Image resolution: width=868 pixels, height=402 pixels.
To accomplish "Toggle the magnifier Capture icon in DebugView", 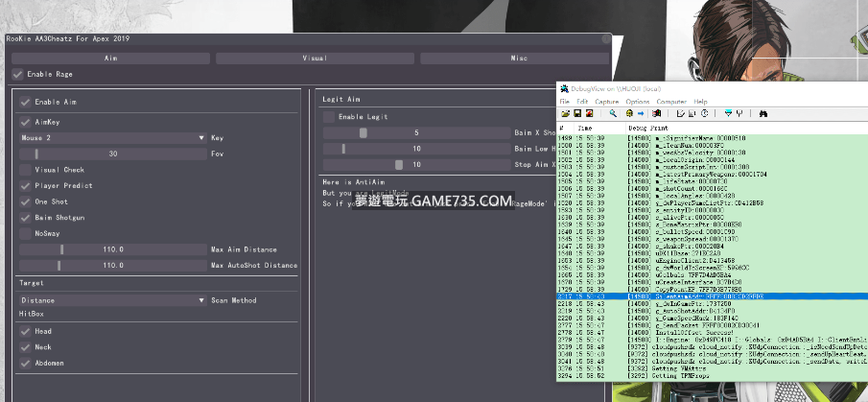I will [613, 113].
